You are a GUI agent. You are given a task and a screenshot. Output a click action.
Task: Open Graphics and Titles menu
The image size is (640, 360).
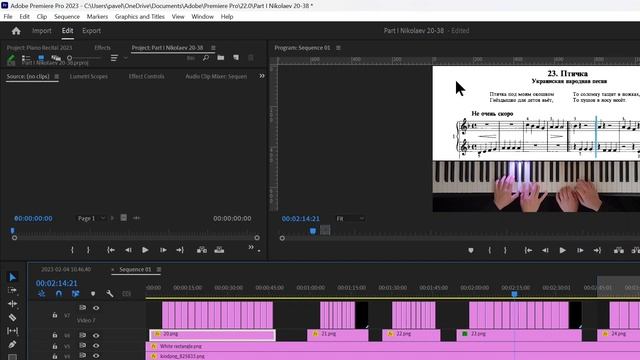(140, 17)
